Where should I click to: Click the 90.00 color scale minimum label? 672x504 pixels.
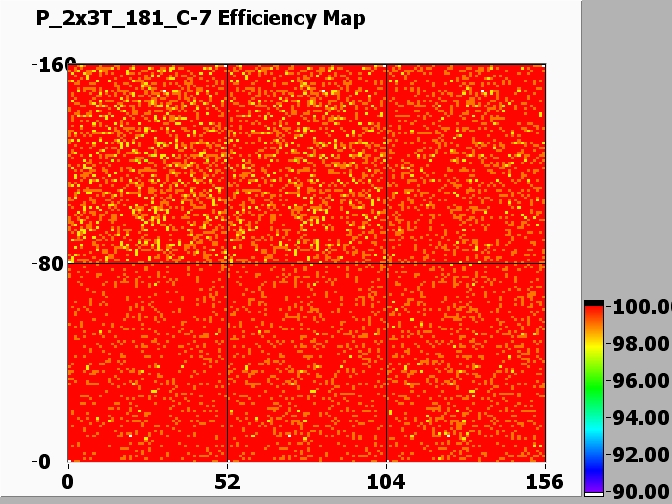pos(640,490)
